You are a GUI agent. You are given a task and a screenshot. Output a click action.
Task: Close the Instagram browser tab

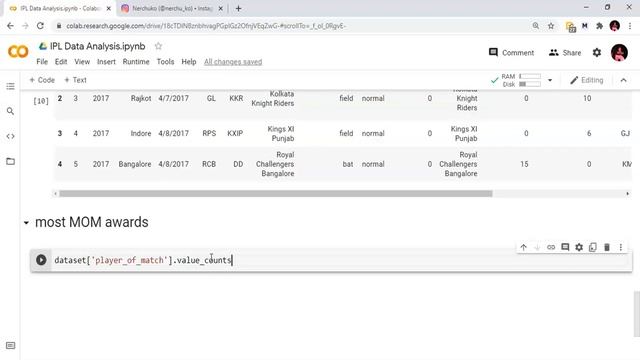(220, 8)
